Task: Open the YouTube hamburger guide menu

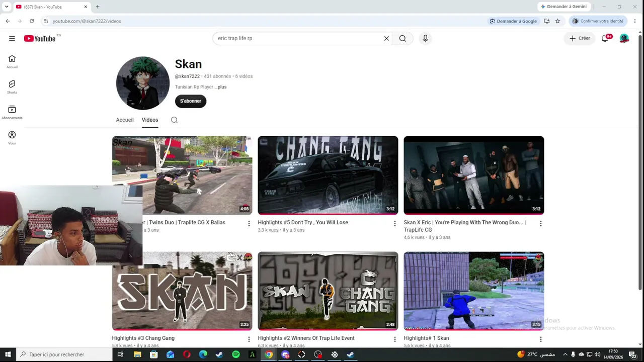Action: click(x=12, y=38)
